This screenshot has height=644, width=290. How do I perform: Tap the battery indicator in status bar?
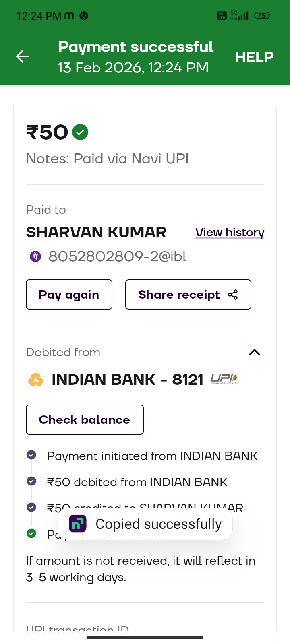pos(262,16)
